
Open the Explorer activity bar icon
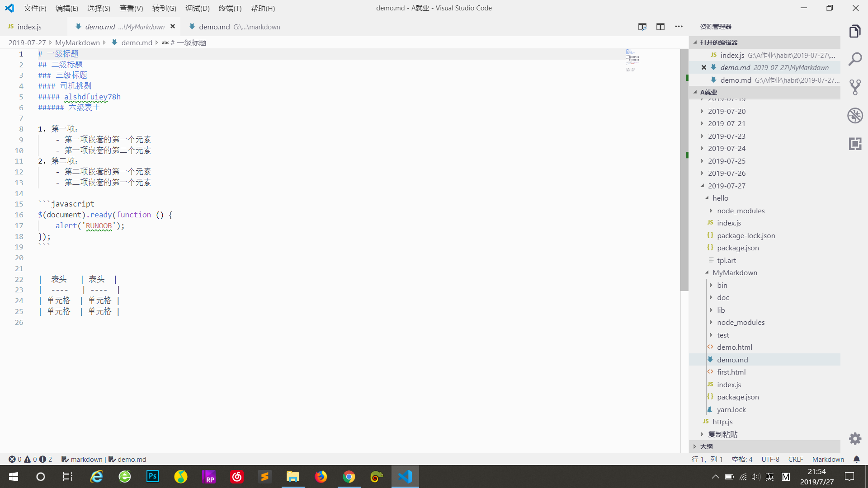coord(855,31)
